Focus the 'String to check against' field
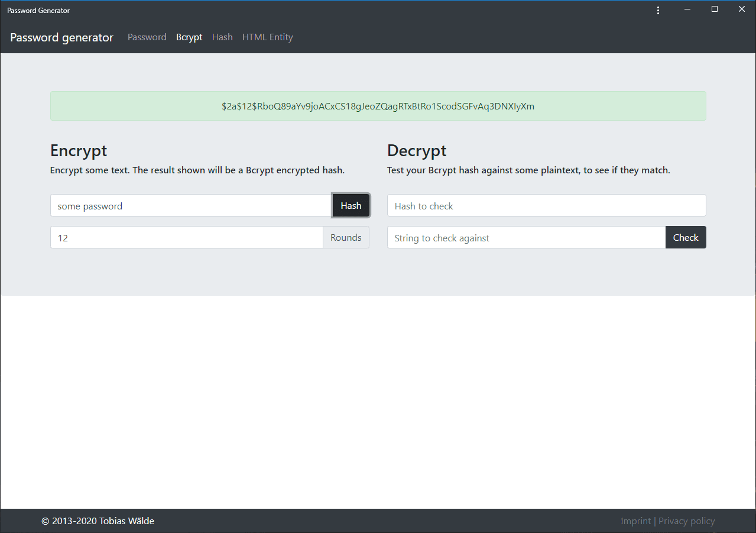Viewport: 756px width, 533px height. [x=527, y=238]
